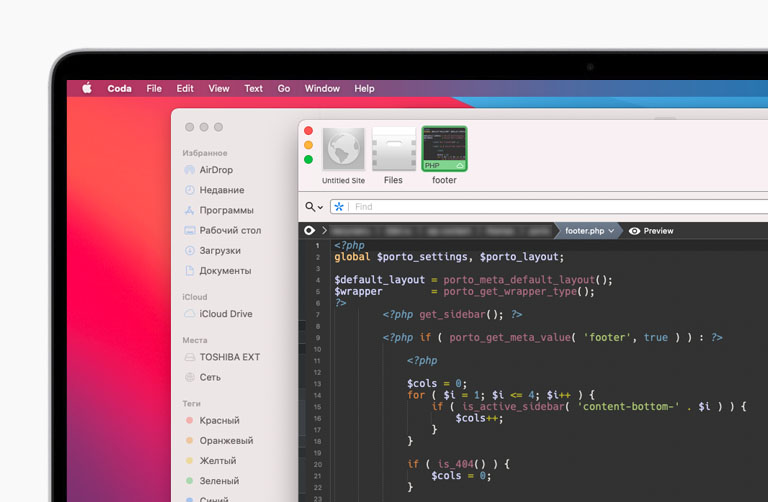Open the View menu
This screenshot has width=768, height=502.
coord(218,89)
